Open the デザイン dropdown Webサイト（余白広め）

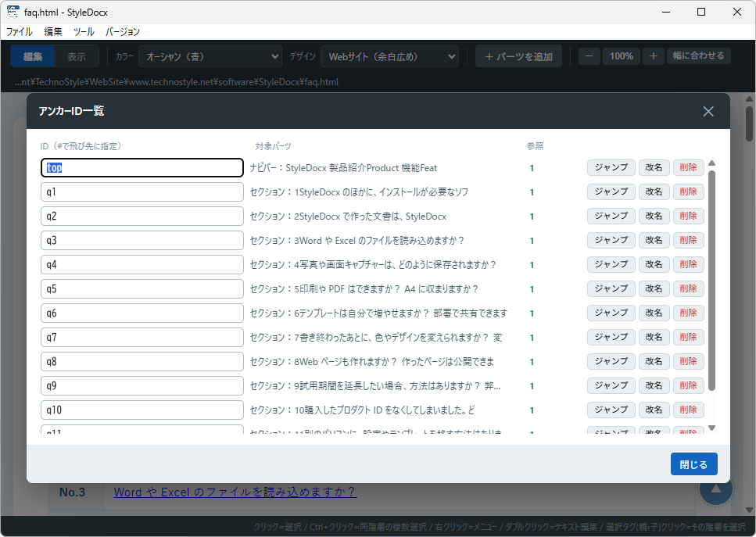point(389,56)
